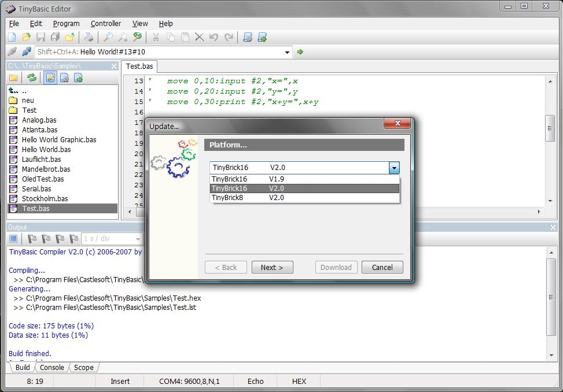This screenshot has height=392, width=563.
Task: Click the Find magnifier icon
Action: [108, 37]
